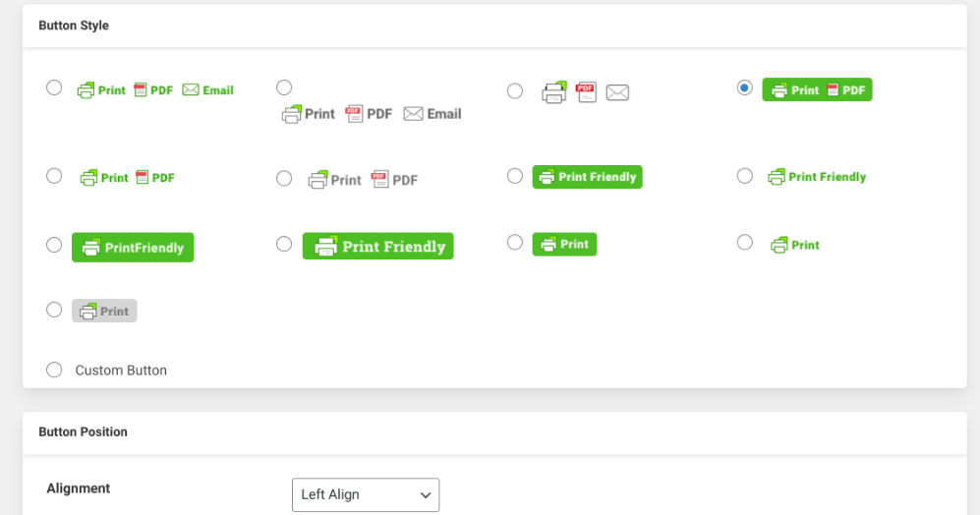Viewport: 980px width, 515px height.
Task: Click the large icon-only printer image
Action: [554, 92]
